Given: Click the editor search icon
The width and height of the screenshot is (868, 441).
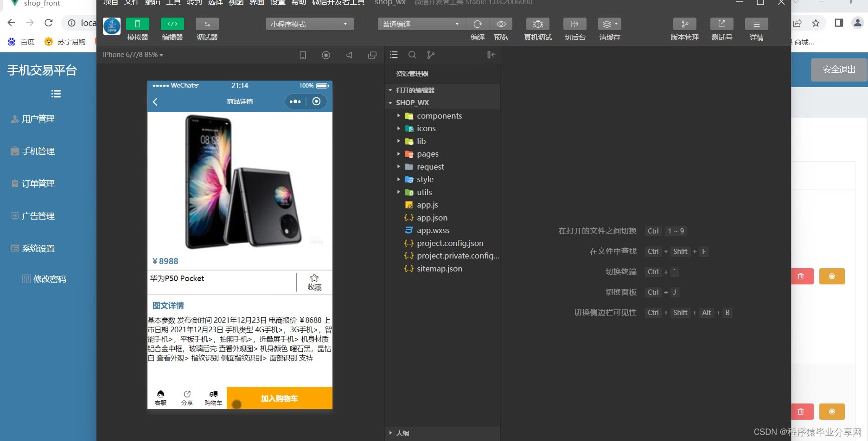Looking at the screenshot, I should [412, 55].
